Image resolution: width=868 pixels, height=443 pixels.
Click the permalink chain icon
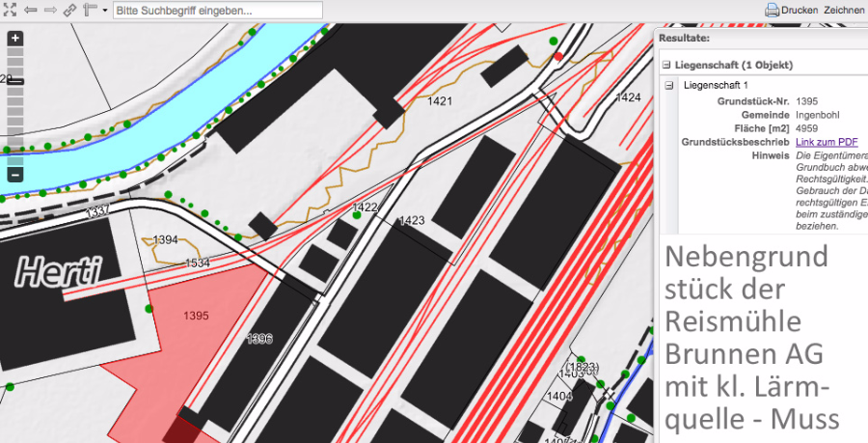click(69, 10)
